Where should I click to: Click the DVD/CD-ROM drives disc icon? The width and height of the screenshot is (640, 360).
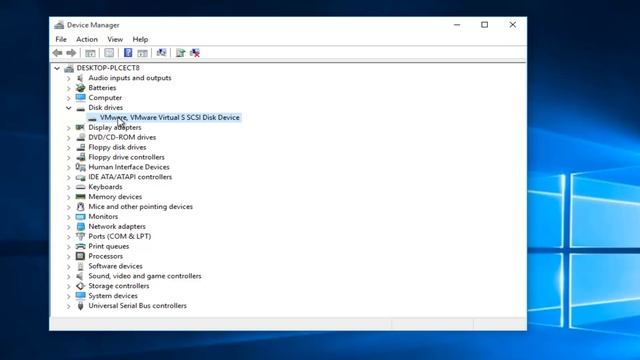tap(80, 137)
